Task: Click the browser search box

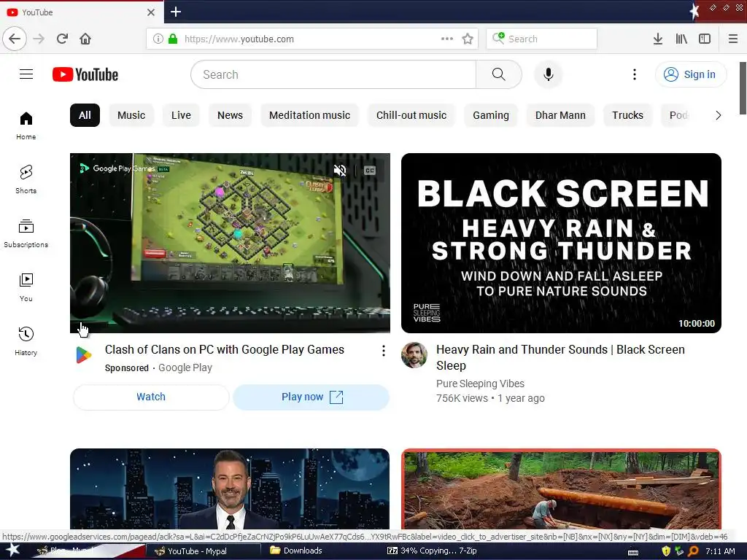Action: [542, 39]
